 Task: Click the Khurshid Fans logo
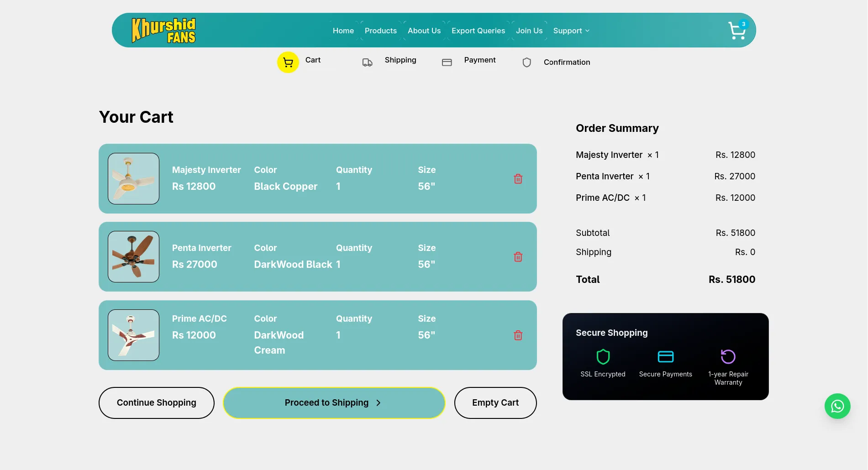(163, 31)
